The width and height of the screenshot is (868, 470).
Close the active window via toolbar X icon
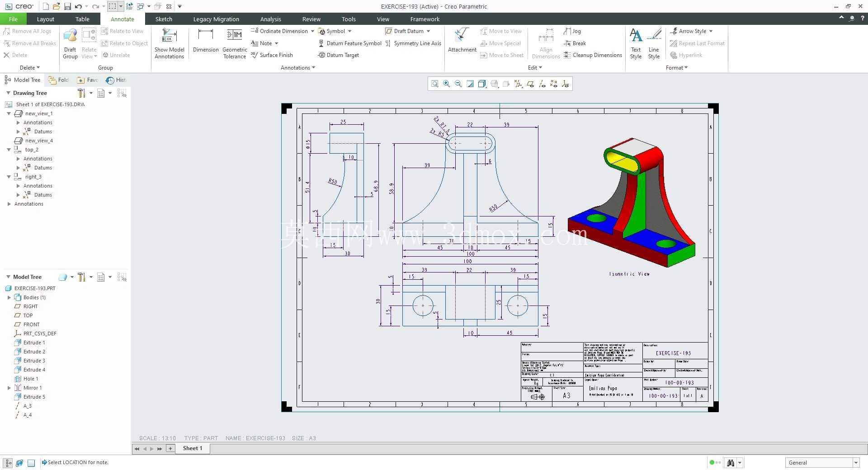tap(169, 6)
